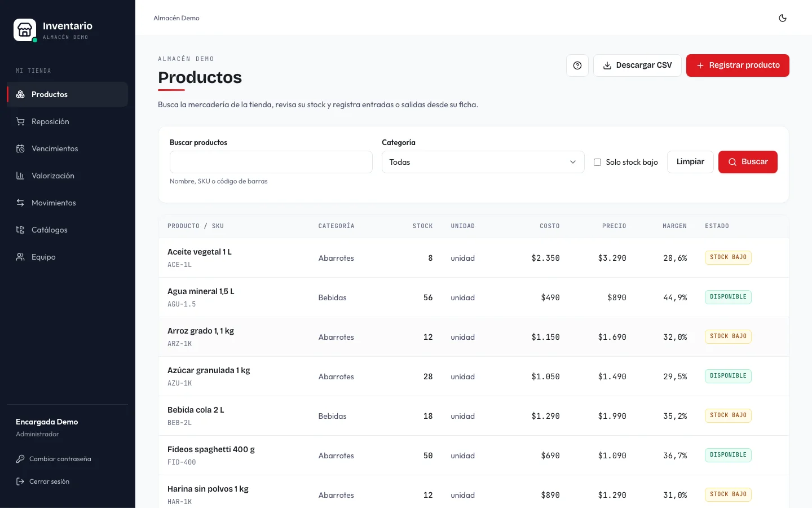The height and width of the screenshot is (508, 812).
Task: Click the Valorización chart icon
Action: click(x=20, y=176)
